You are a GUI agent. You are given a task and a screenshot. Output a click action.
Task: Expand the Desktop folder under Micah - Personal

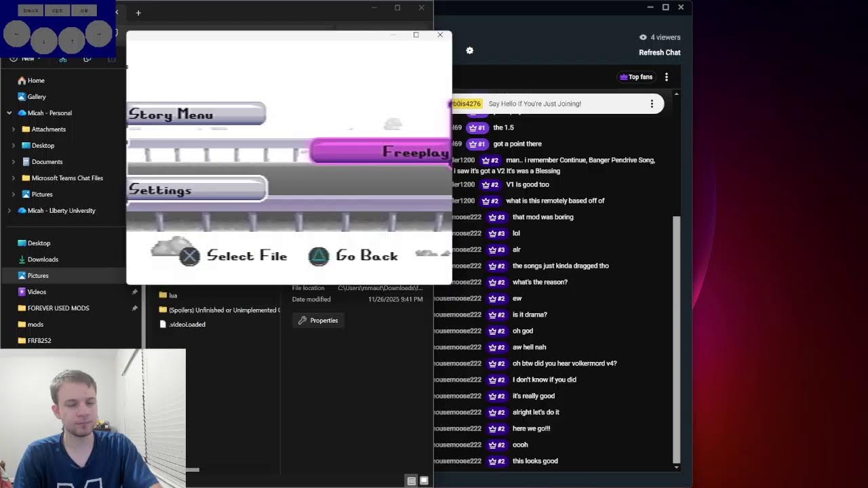tap(14, 145)
